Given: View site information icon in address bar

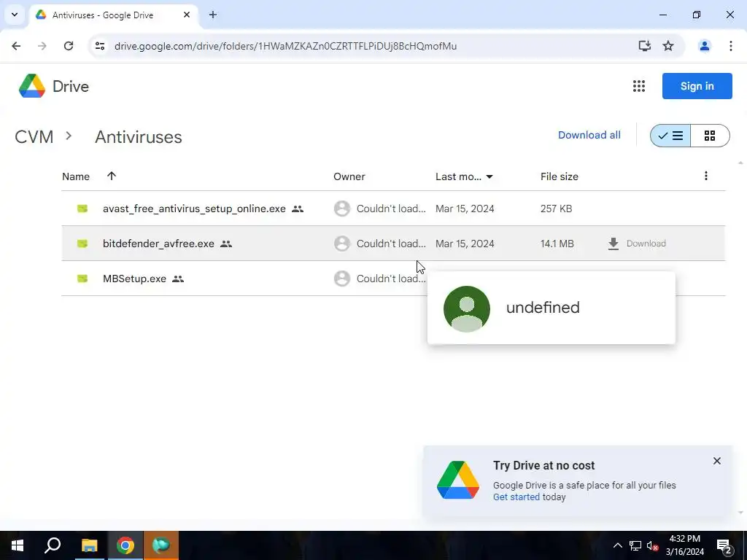Looking at the screenshot, I should click(99, 46).
